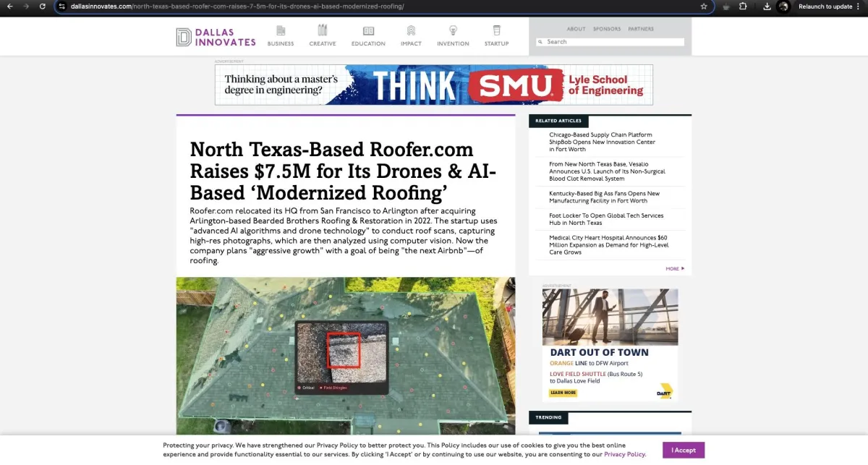
Task: Click the browser forward arrow
Action: [x=27, y=7]
